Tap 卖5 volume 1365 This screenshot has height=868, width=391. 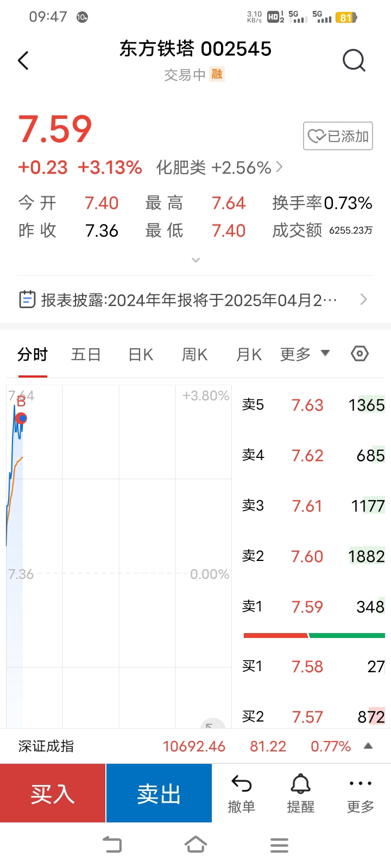coord(367,405)
